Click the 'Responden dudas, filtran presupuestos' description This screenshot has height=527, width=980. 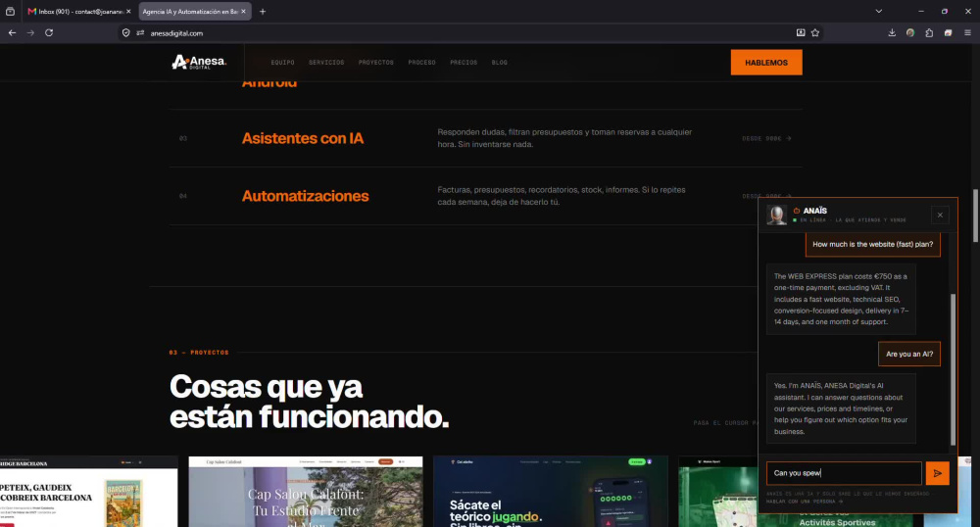click(x=564, y=138)
